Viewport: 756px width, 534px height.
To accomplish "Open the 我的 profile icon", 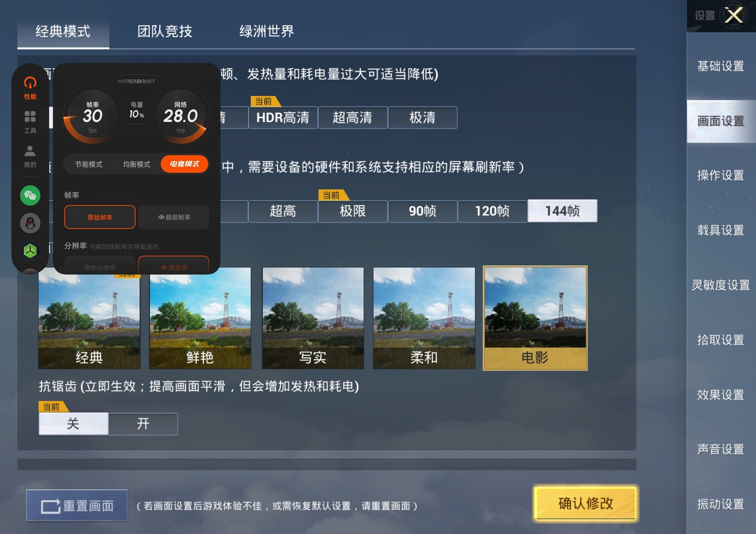I will coord(30,156).
